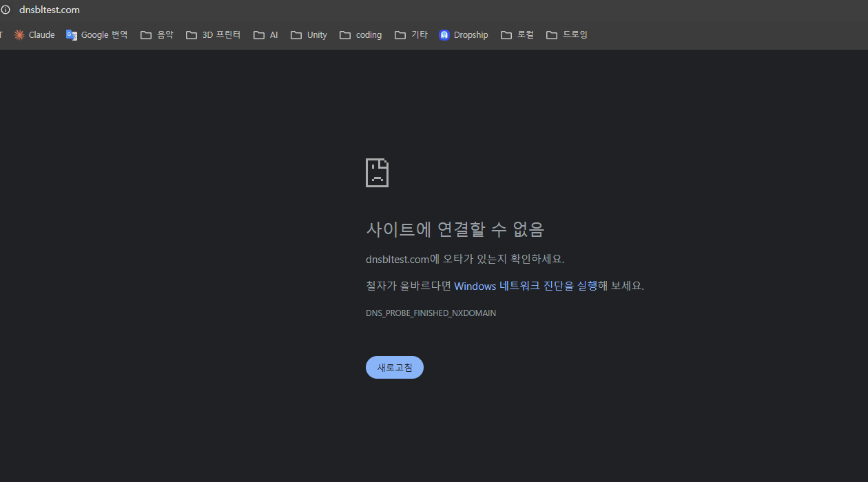The width and height of the screenshot is (868, 482).
Task: Expand the 3D 프린터 bookmark folder
Action: click(x=214, y=35)
